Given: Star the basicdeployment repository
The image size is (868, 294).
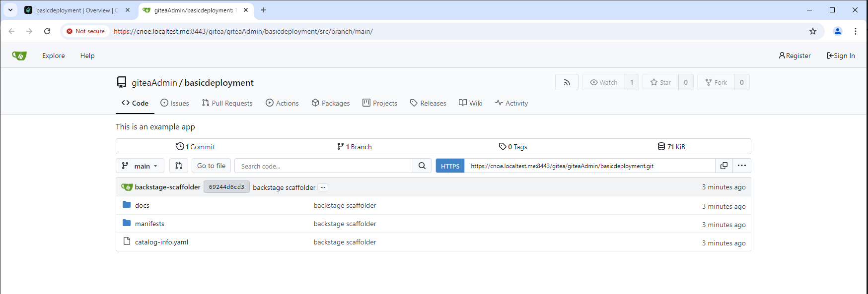Looking at the screenshot, I should pyautogui.click(x=661, y=82).
